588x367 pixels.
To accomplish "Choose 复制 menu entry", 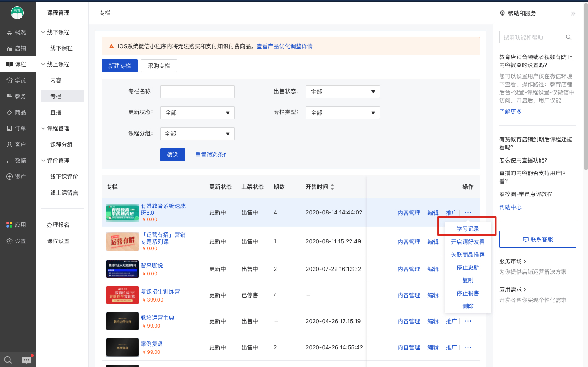I will (x=468, y=280).
